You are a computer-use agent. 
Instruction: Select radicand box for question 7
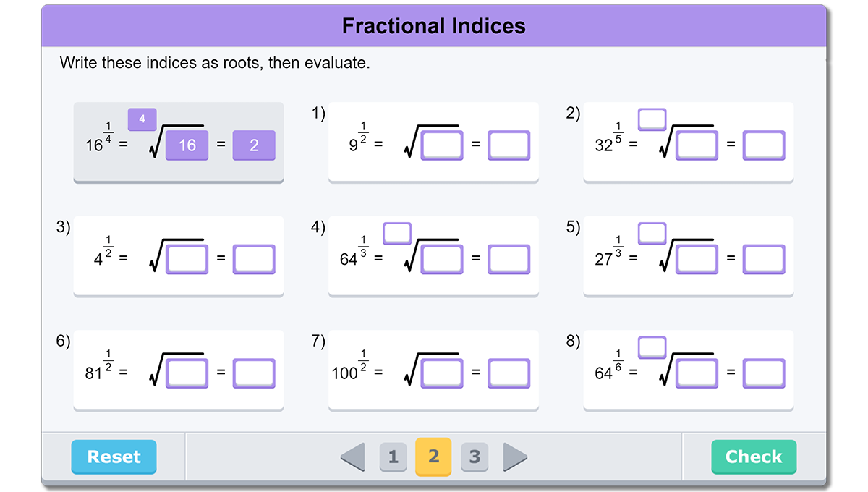(442, 373)
